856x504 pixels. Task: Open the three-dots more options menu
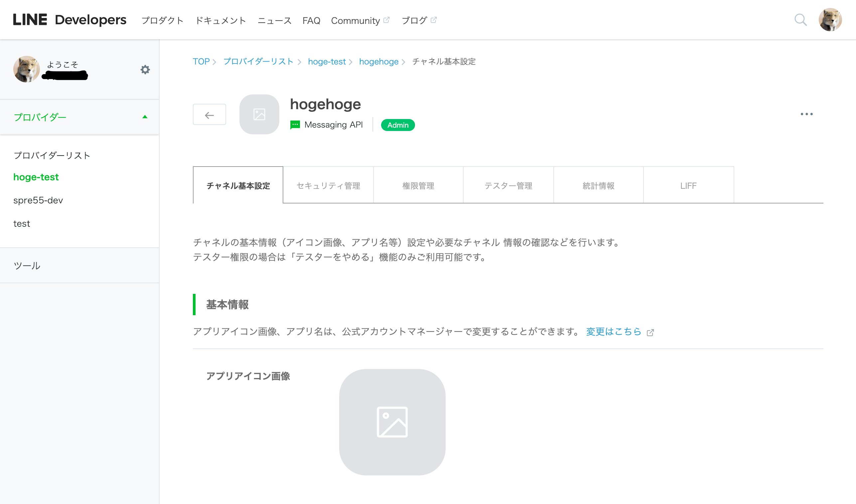tap(806, 114)
